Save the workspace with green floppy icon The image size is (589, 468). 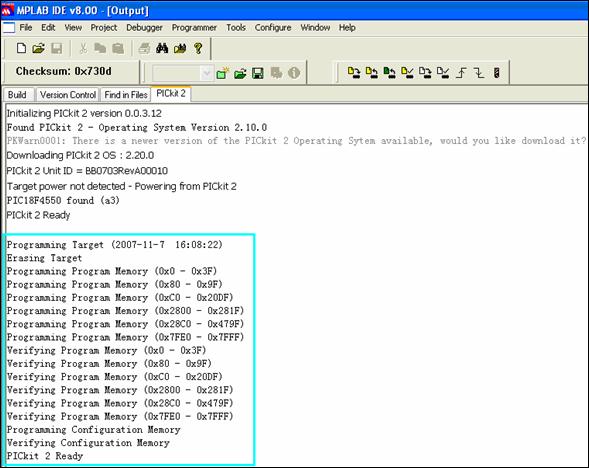[x=258, y=73]
